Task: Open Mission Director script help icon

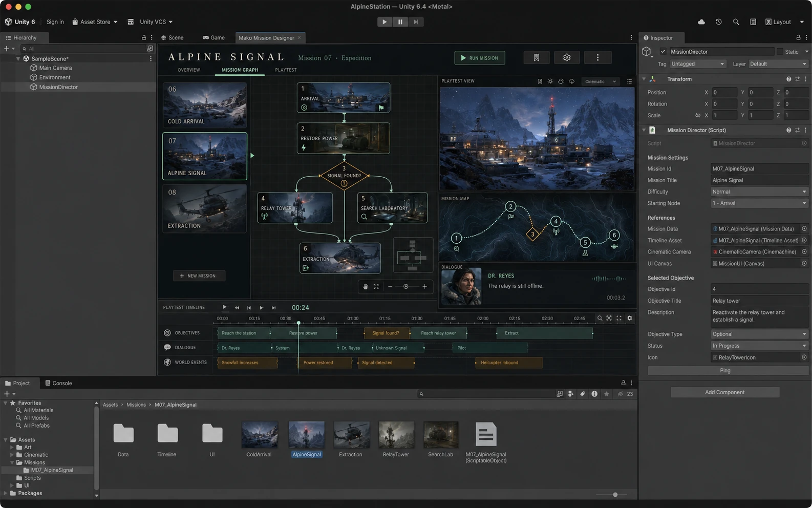Action: coord(788,130)
